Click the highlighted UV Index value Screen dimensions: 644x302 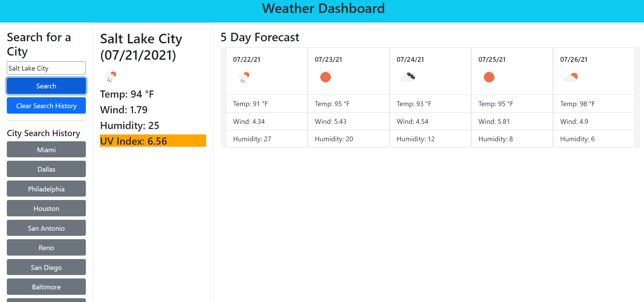(x=152, y=141)
